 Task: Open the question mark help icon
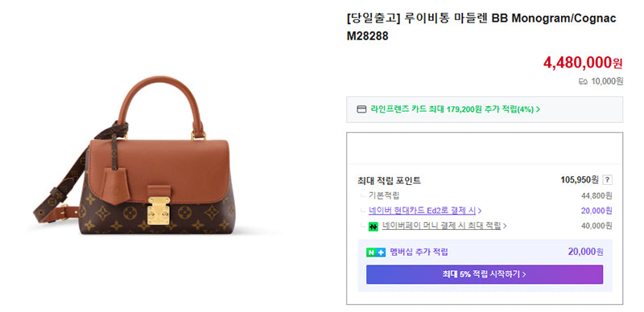pyautogui.click(x=609, y=180)
